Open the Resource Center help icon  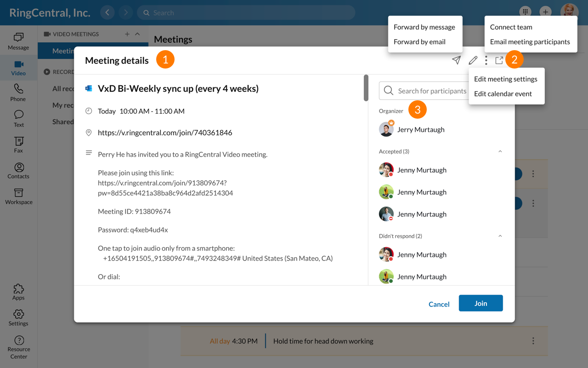click(x=18, y=346)
